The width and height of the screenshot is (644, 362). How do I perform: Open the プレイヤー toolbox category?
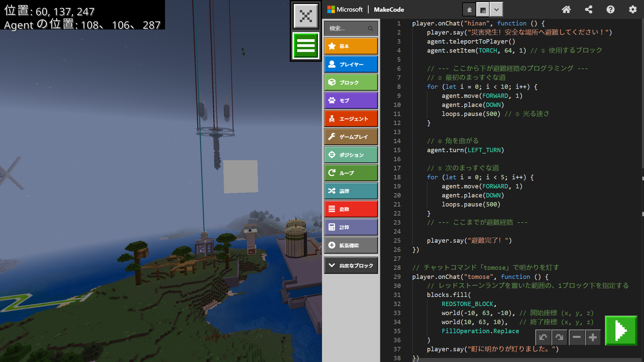tap(351, 64)
